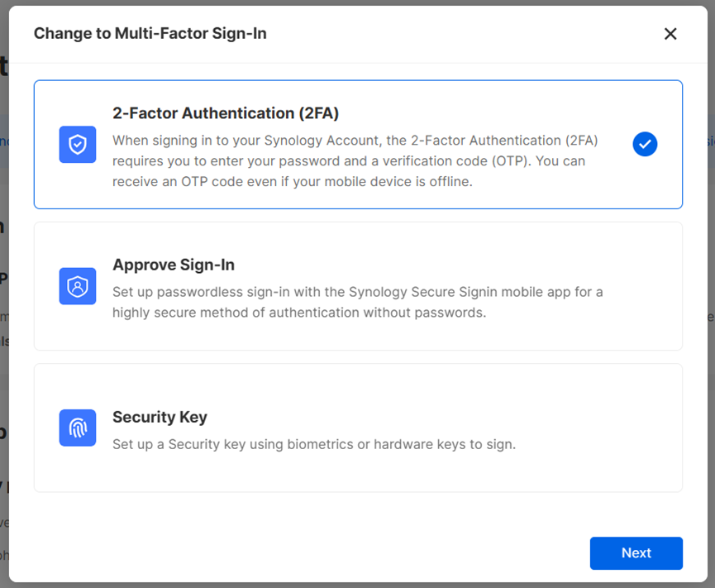Pick the Security Key heading
Viewport: 715px width, 588px height.
click(160, 417)
